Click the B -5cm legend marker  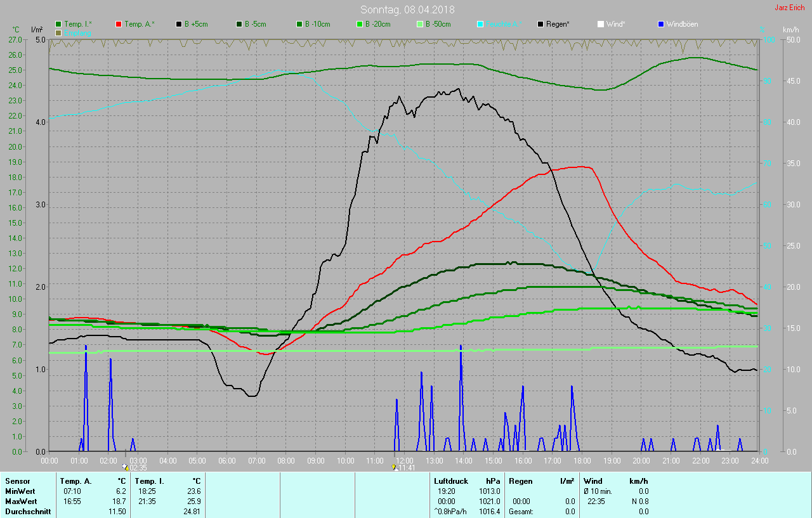click(x=239, y=24)
